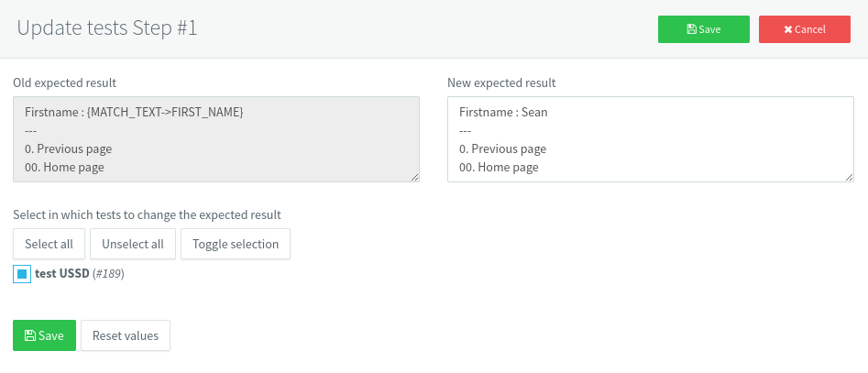The image size is (868, 373).
Task: Click the 'New expected result' field label
Action: [501, 82]
